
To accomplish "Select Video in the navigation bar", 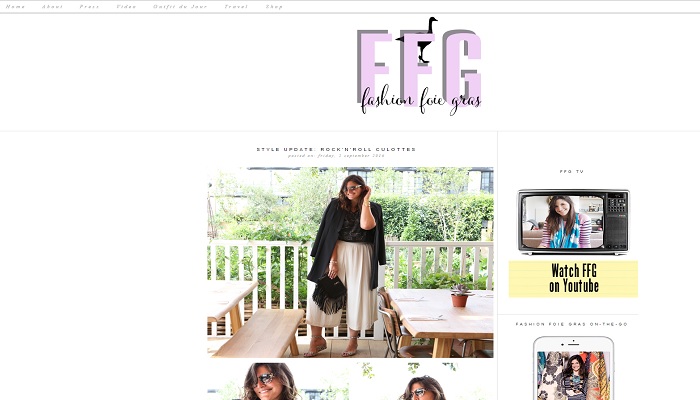I will tap(126, 7).
